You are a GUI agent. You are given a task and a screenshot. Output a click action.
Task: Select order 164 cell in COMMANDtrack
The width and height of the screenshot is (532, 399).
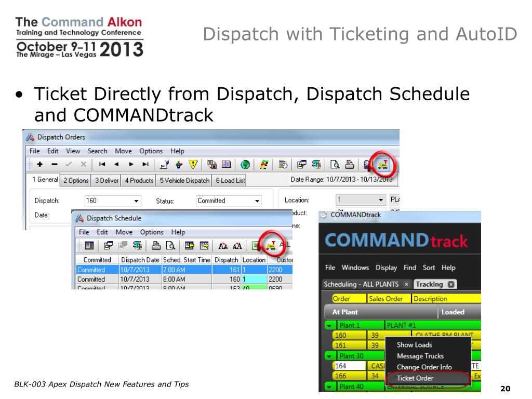tap(350, 366)
